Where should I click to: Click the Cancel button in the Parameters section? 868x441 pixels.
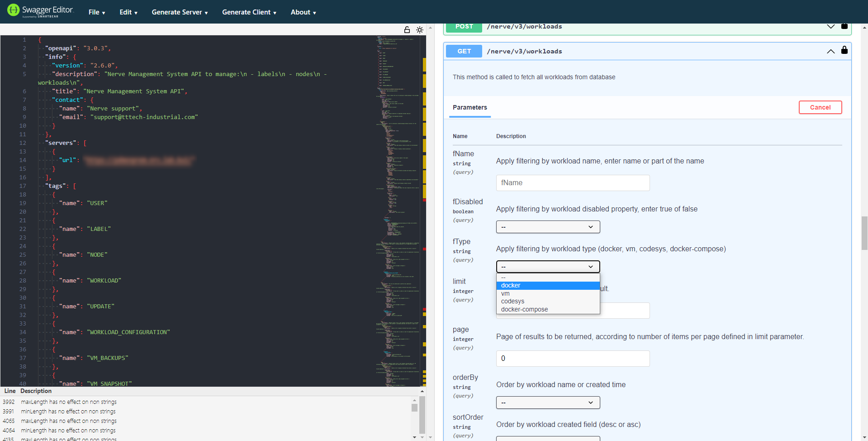pyautogui.click(x=820, y=107)
